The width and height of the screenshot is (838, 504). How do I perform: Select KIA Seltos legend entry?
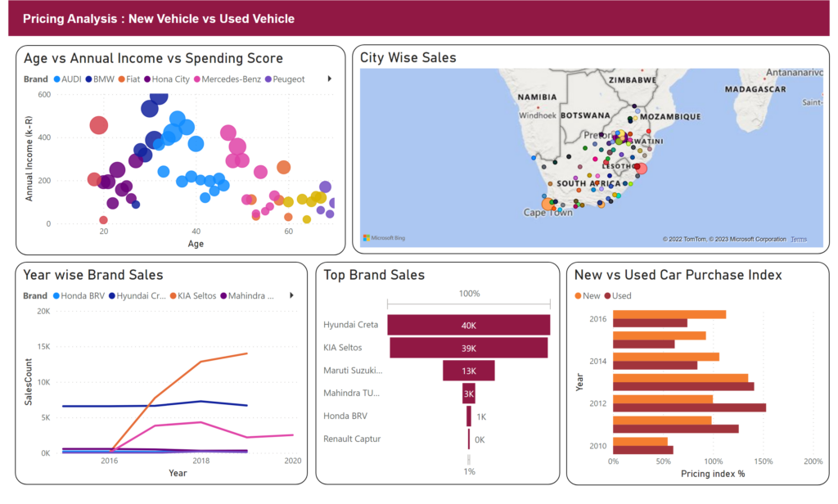coord(193,295)
